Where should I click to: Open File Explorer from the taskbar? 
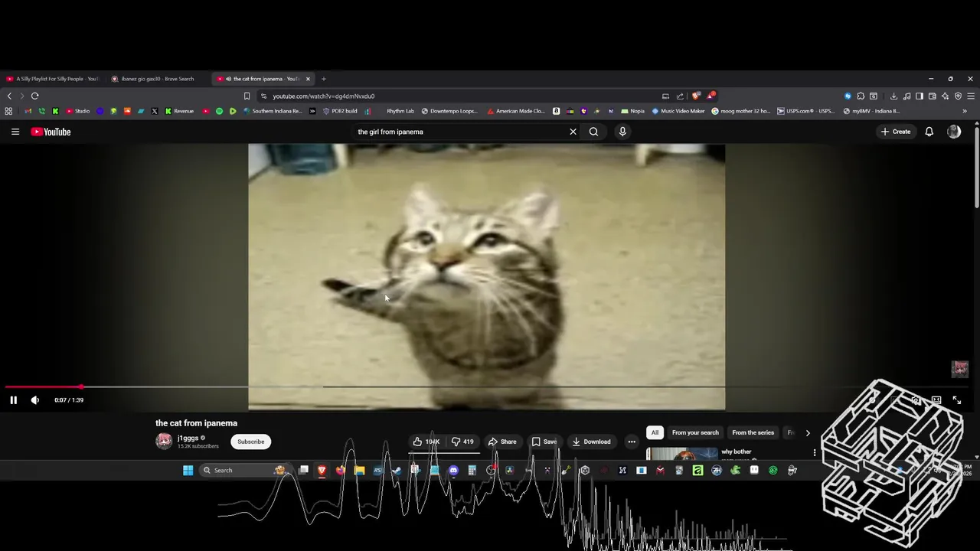359,470
